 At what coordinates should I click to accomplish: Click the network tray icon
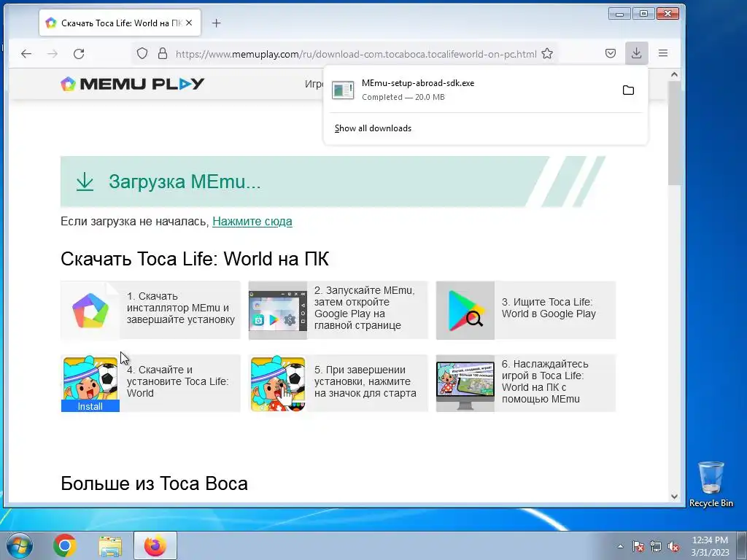click(x=656, y=546)
